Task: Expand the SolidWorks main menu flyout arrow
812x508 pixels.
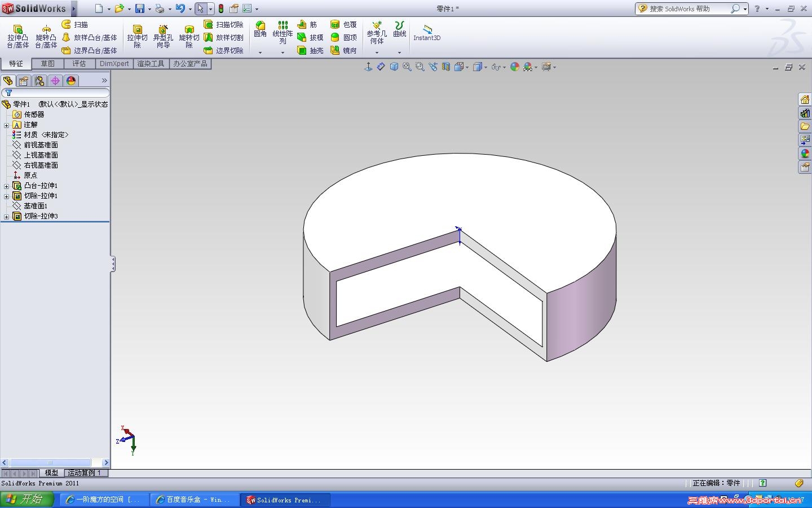Action: coord(73,8)
